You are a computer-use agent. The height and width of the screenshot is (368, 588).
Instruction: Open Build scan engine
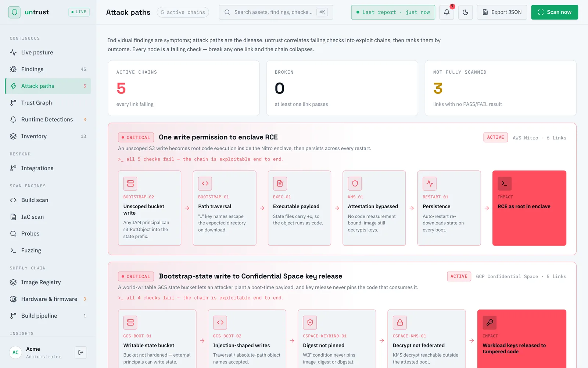48,200
